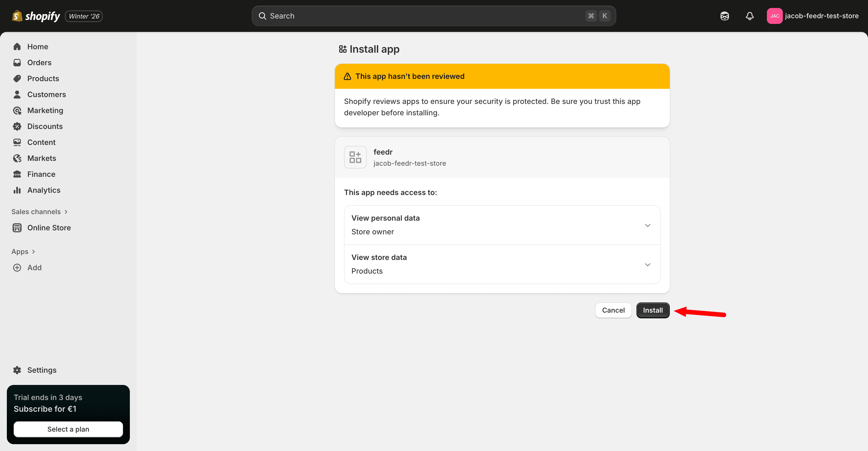This screenshot has height=451, width=868.
Task: Expand the View personal data permission
Action: 647,225
